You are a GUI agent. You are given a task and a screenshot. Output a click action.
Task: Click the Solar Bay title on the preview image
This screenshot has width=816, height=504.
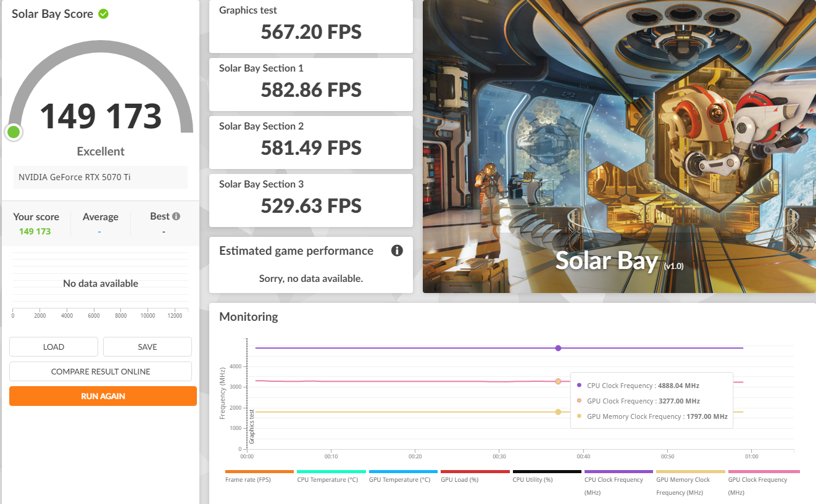[x=607, y=260]
